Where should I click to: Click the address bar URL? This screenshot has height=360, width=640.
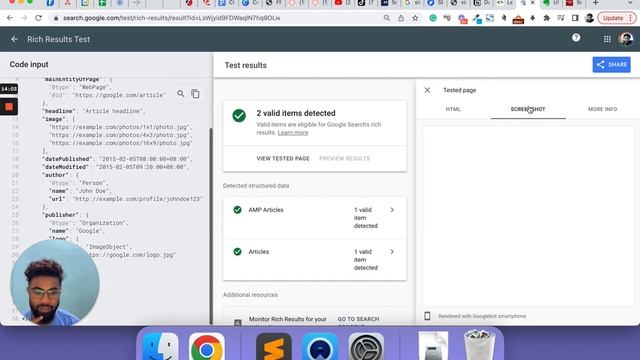(171, 18)
